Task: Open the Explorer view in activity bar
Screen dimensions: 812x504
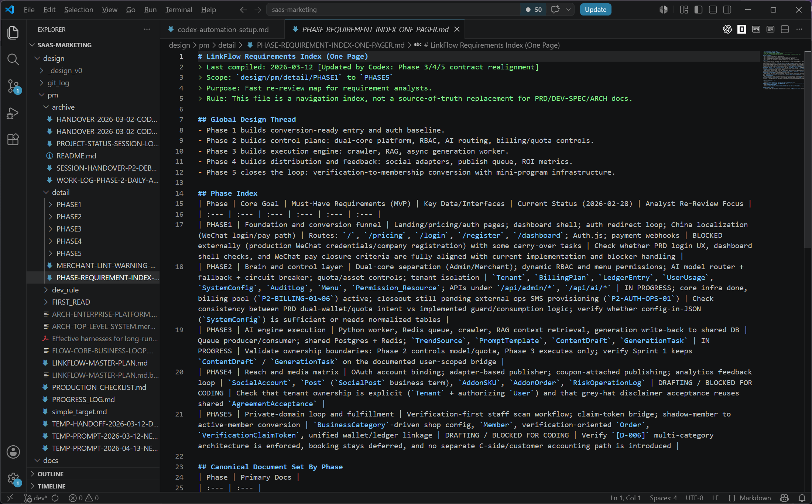Action: pyautogui.click(x=13, y=32)
